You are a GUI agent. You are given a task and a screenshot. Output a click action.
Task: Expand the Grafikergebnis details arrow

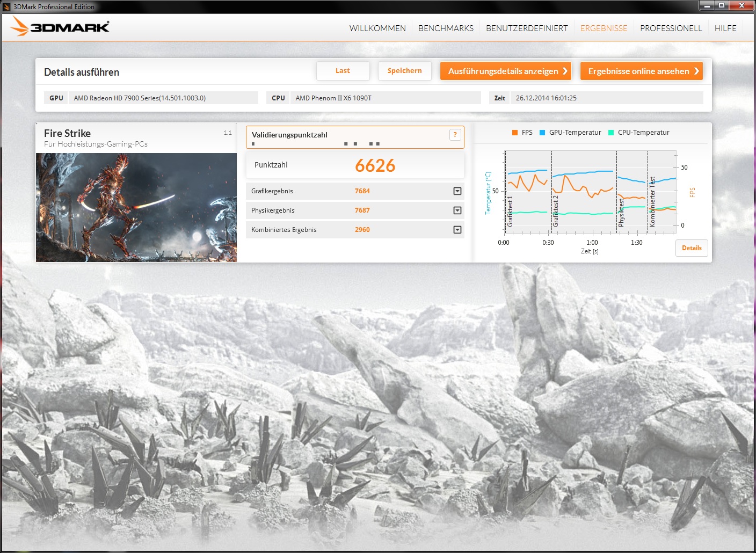point(457,191)
